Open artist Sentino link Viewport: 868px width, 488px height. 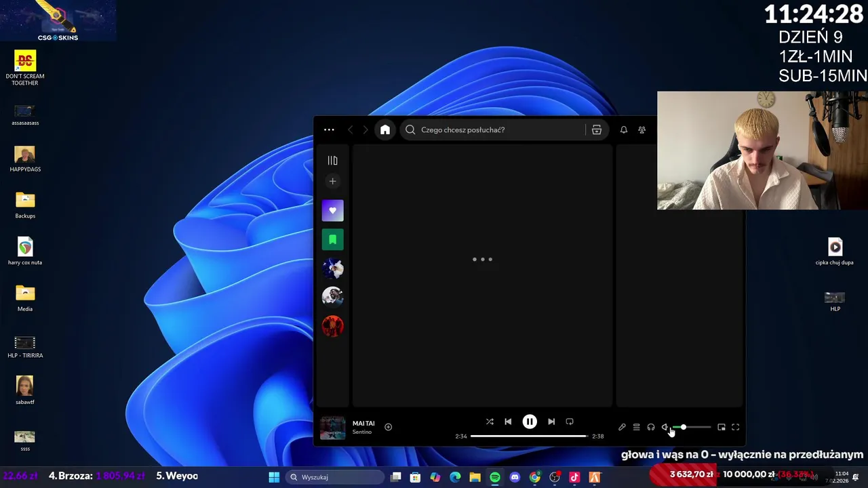coord(361,432)
